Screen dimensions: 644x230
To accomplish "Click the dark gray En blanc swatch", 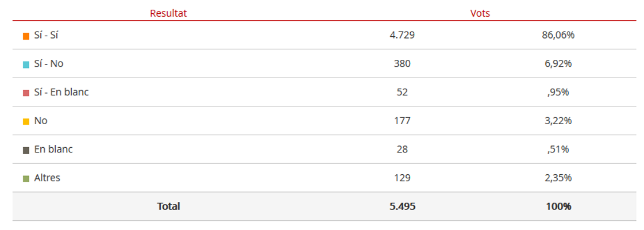I will [x=26, y=150].
